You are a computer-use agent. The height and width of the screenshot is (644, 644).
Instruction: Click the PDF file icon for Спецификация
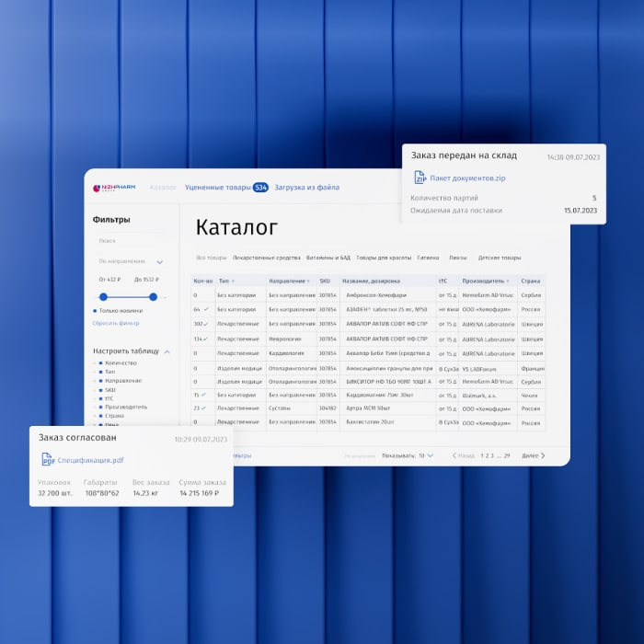click(x=47, y=460)
